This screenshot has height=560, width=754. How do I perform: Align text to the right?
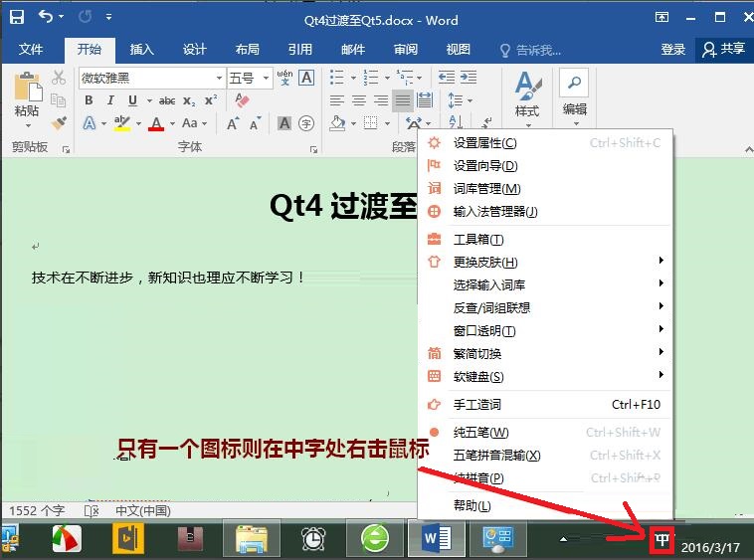(381, 100)
